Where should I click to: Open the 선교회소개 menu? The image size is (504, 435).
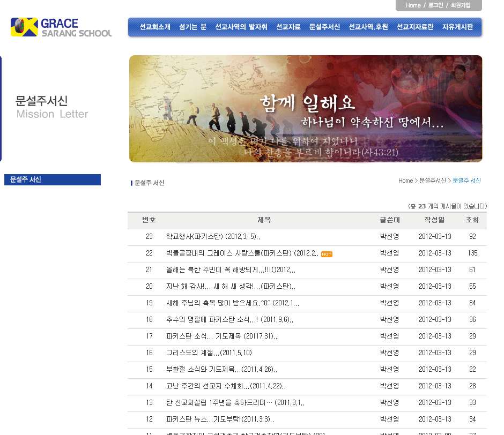[x=155, y=27]
